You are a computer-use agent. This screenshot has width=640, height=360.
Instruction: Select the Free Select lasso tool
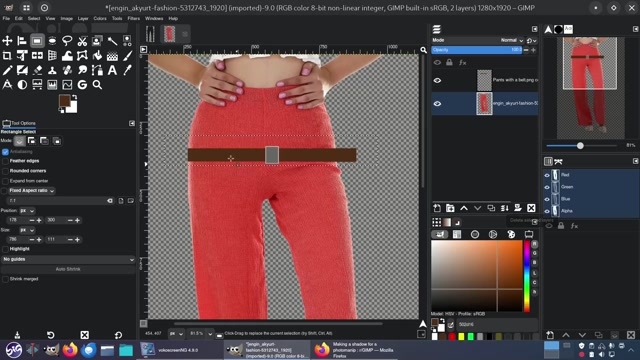[67, 41]
